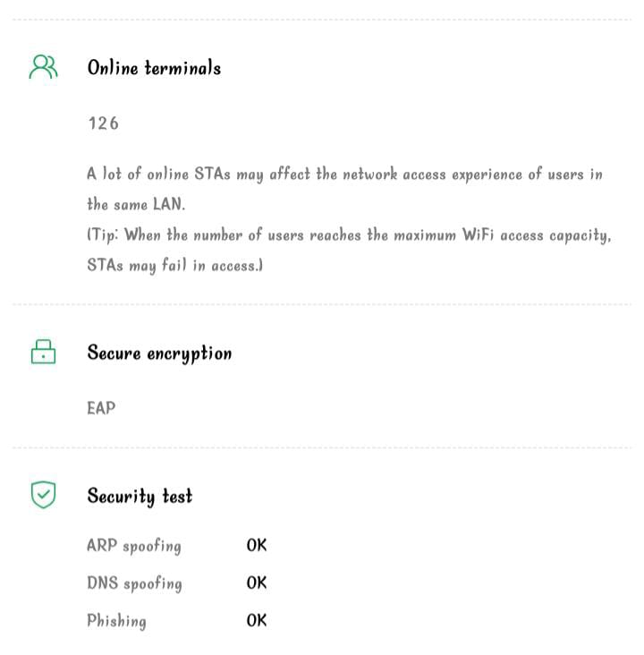The height and width of the screenshot is (655, 644).
Task: Click the dashed divider above Online terminals
Action: pyautogui.click(x=322, y=20)
